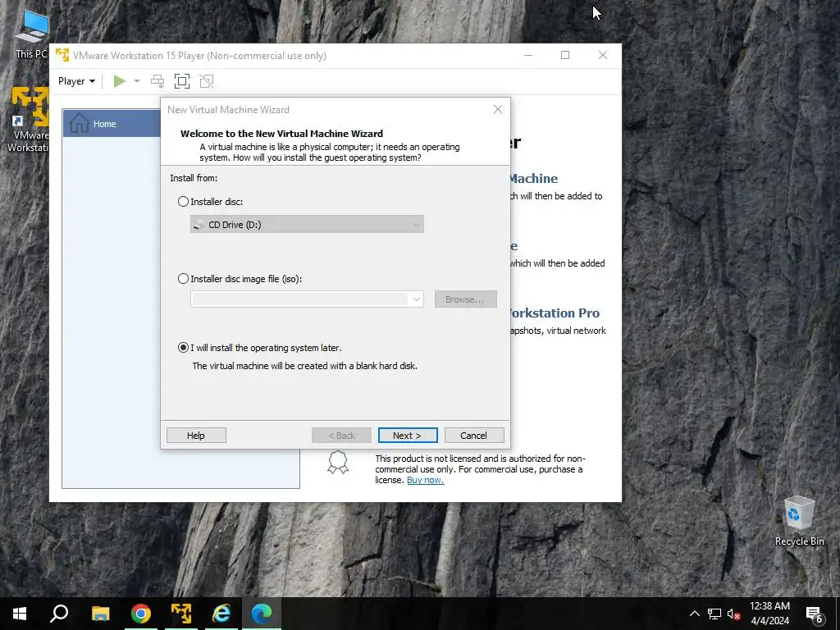Close the New Virtual Machine Wizard dialog
840x630 pixels.
click(x=498, y=109)
